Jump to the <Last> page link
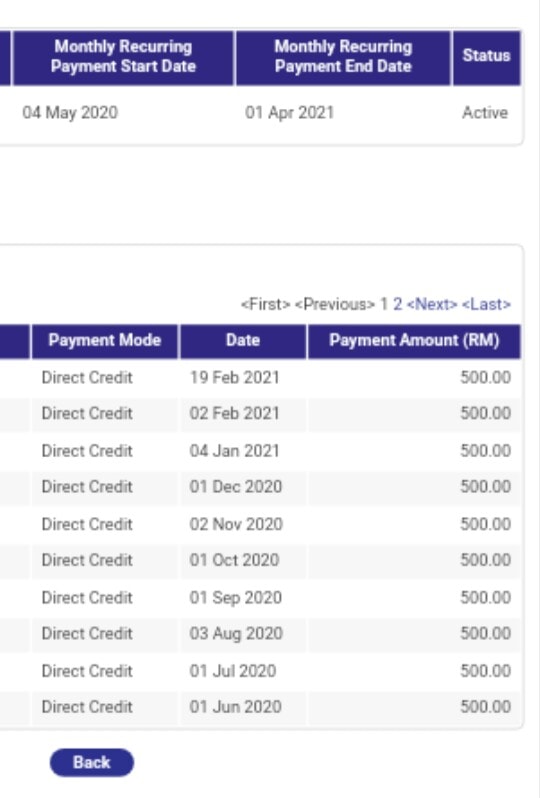This screenshot has height=798, width=540. pos(486,304)
